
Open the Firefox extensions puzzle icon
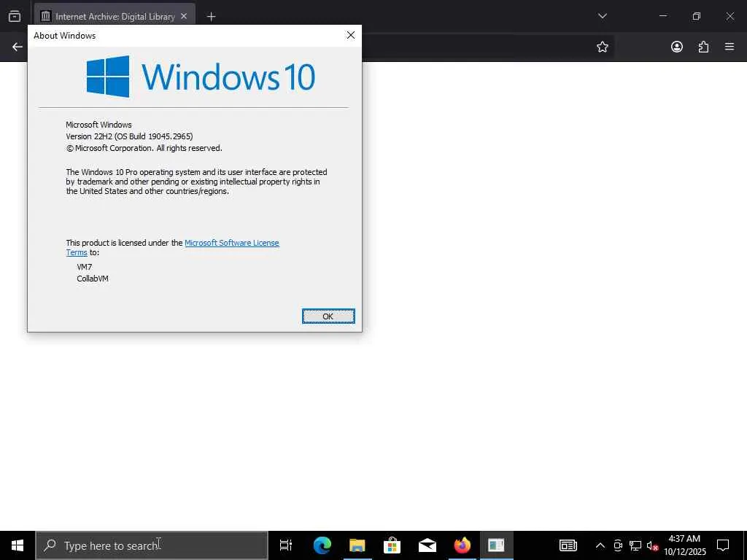click(703, 47)
